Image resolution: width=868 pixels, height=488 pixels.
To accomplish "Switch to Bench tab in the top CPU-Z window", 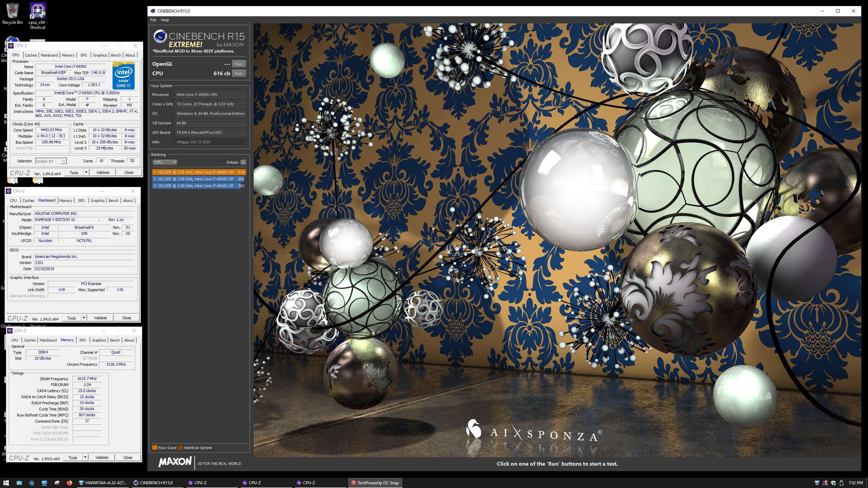I will pyautogui.click(x=116, y=55).
